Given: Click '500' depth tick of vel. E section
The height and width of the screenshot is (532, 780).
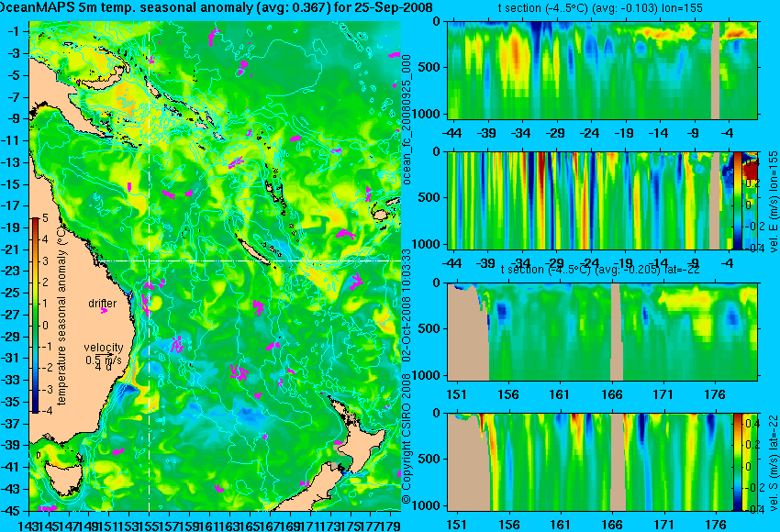Looking at the screenshot, I should click(430, 197).
